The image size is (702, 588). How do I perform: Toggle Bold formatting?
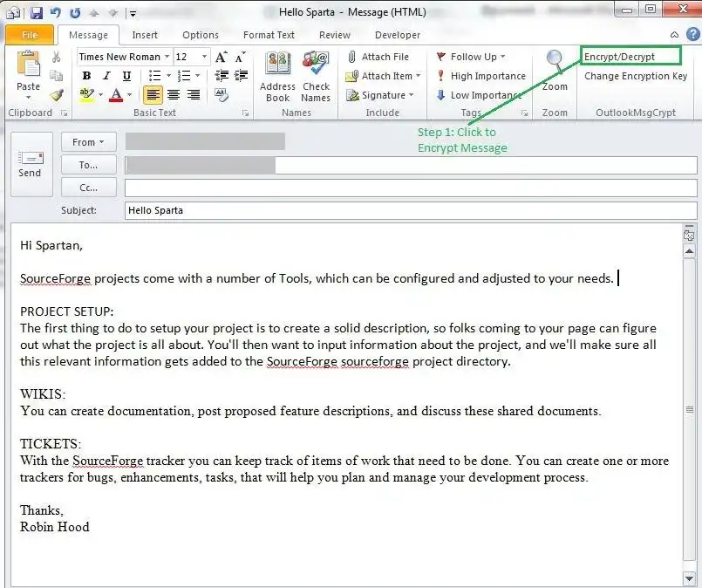pyautogui.click(x=87, y=76)
